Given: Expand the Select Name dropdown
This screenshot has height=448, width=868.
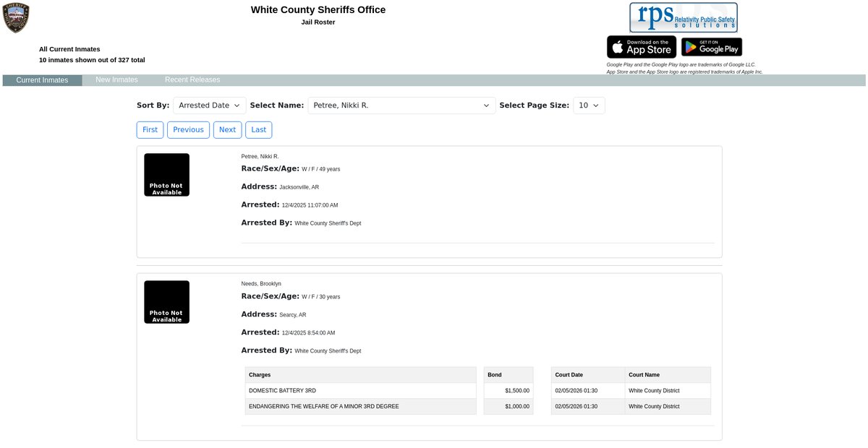Looking at the screenshot, I should click(x=402, y=105).
